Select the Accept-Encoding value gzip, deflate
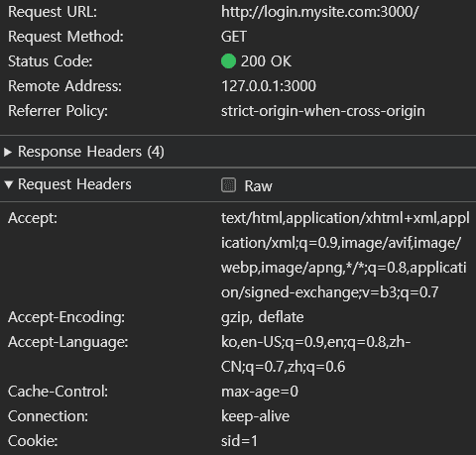The height and width of the screenshot is (455, 476). tap(262, 317)
